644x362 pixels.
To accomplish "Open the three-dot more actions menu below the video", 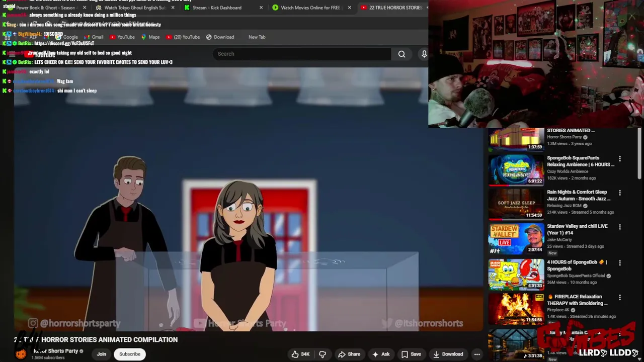I will (x=476, y=354).
